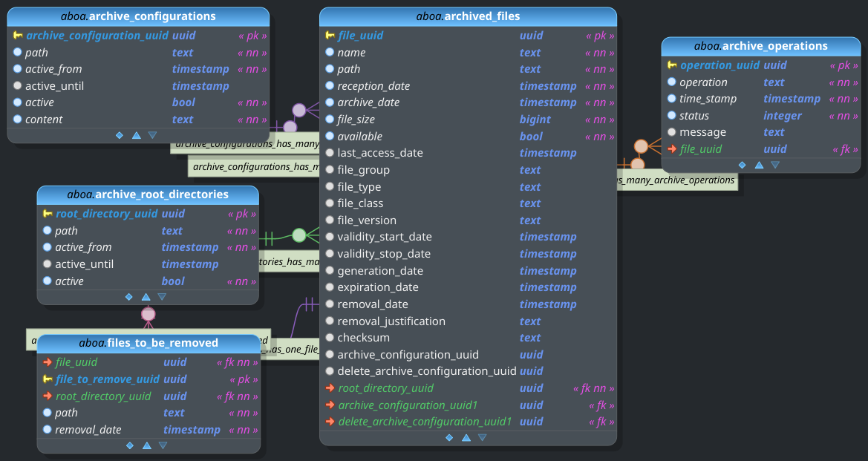The image size is (868, 461).
Task: Click foreign key arrow of archive_configuration_uuid1
Action: coord(330,405)
